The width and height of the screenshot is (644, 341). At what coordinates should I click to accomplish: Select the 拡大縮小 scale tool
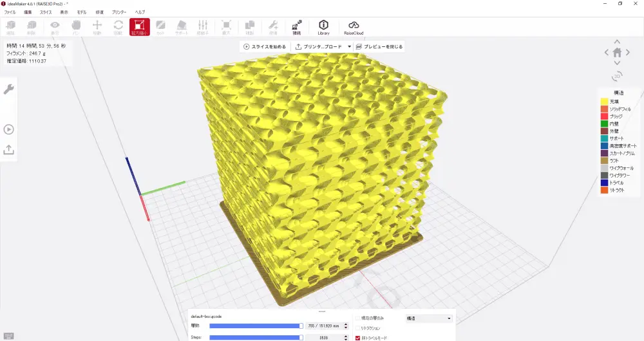(139, 26)
